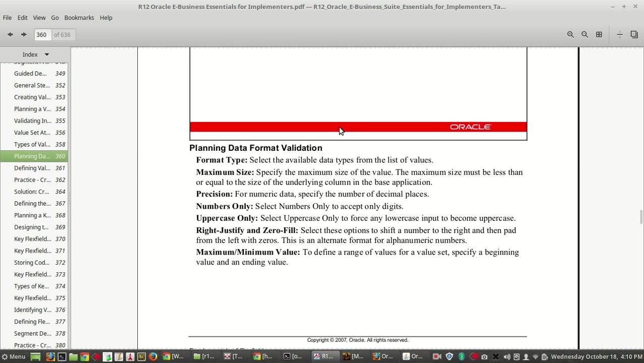Open the green file manager launcher
Viewport: 644px width, 363px height.
point(73,356)
